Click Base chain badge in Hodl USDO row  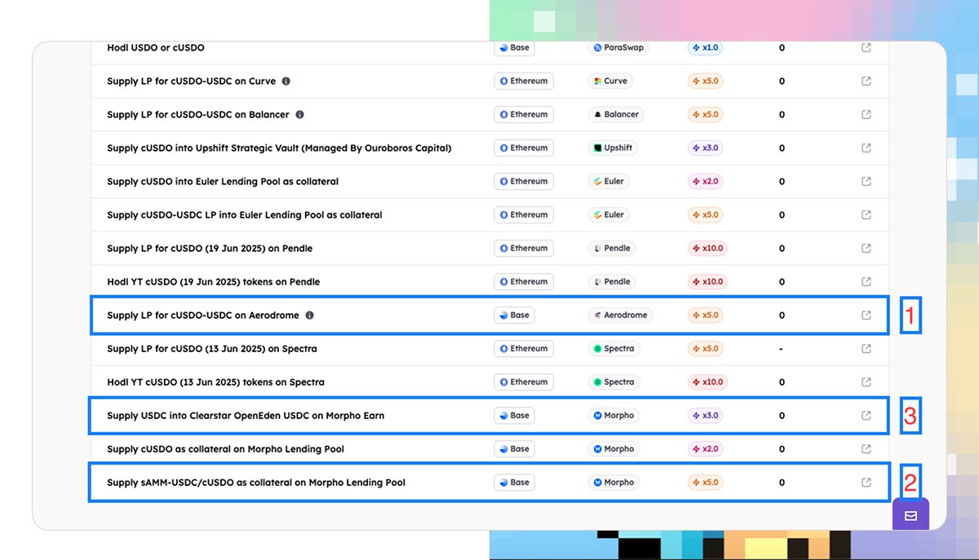tap(515, 47)
